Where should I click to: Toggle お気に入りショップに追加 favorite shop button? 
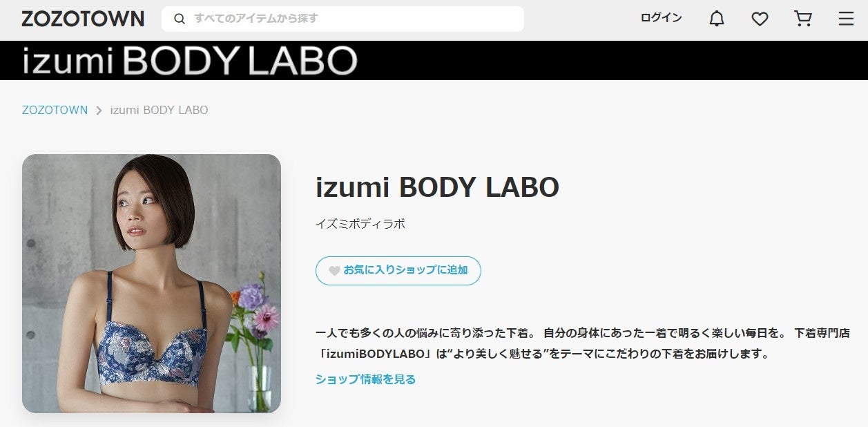tap(398, 271)
